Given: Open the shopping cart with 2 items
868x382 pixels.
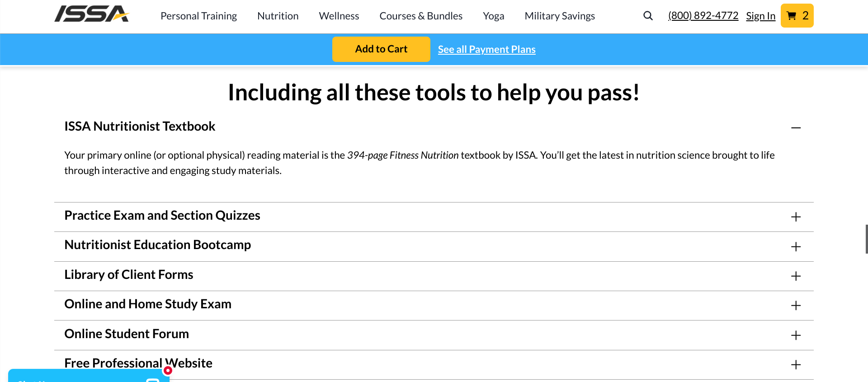Looking at the screenshot, I should tap(797, 16).
